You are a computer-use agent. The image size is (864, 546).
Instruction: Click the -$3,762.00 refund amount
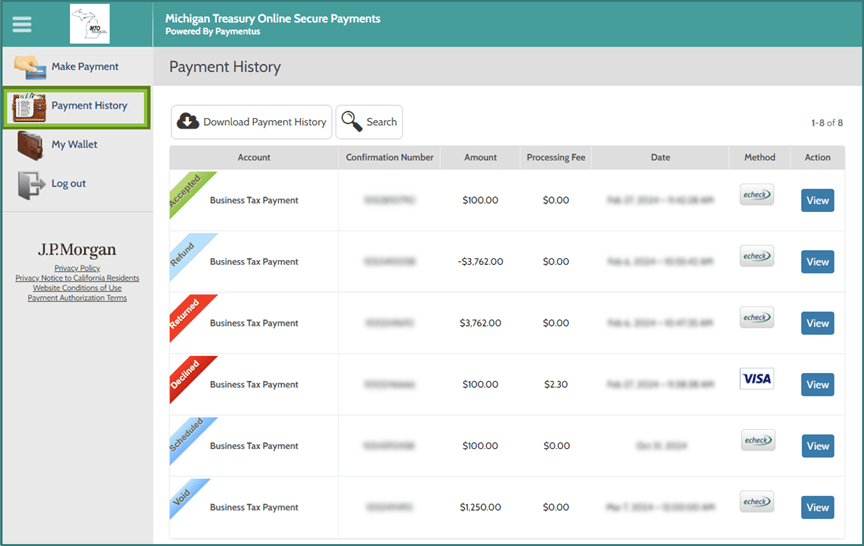coord(480,262)
